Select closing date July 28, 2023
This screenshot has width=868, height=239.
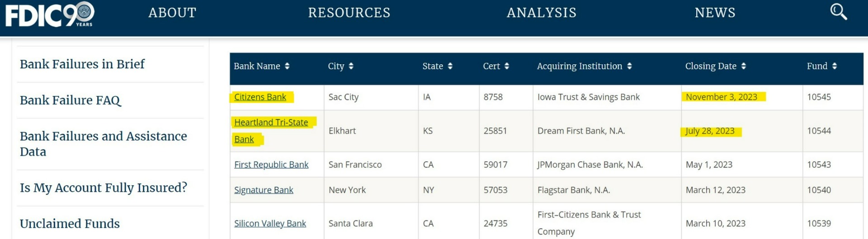tap(710, 131)
